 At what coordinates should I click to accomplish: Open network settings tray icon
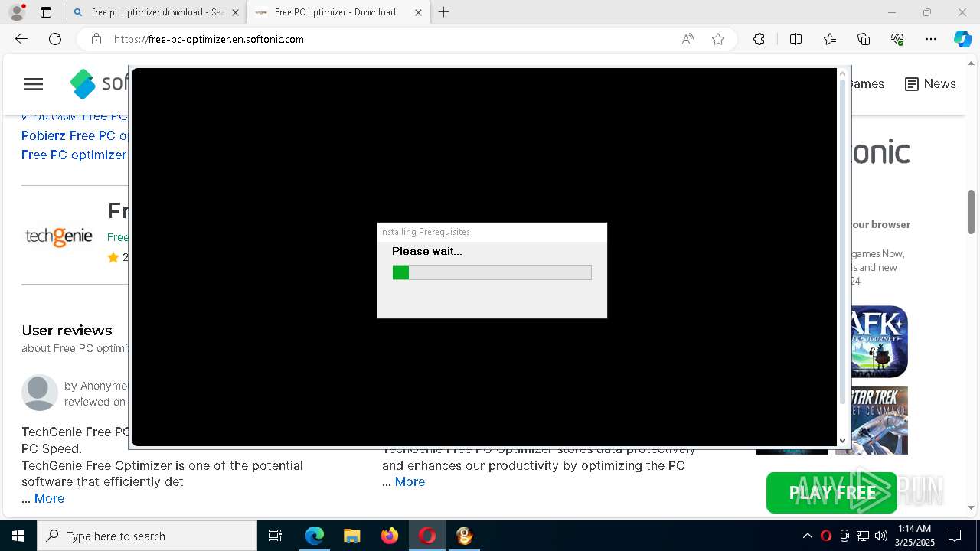point(863,536)
